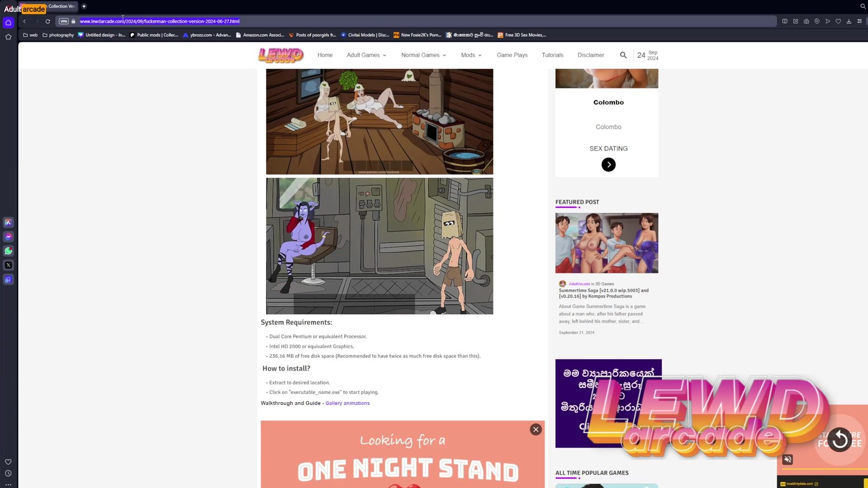The width and height of the screenshot is (868, 488).
Task: Close the One Night Stand ad banner
Action: 536,430
